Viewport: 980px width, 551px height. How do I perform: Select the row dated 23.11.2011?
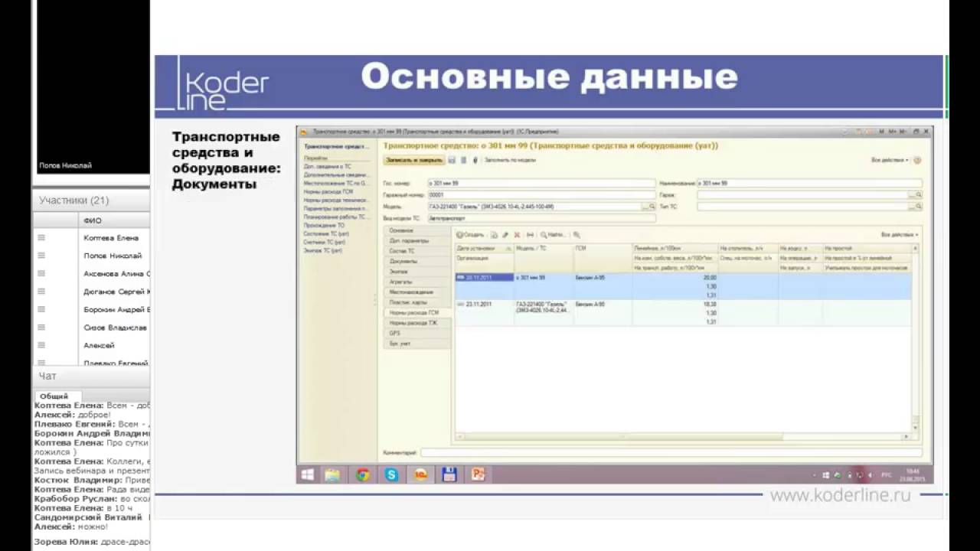point(684,313)
